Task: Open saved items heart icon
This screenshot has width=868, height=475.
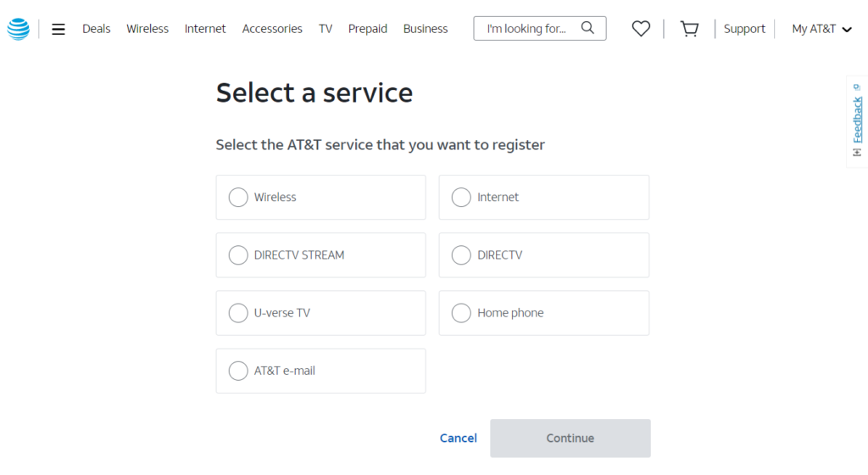Action: pos(641,28)
